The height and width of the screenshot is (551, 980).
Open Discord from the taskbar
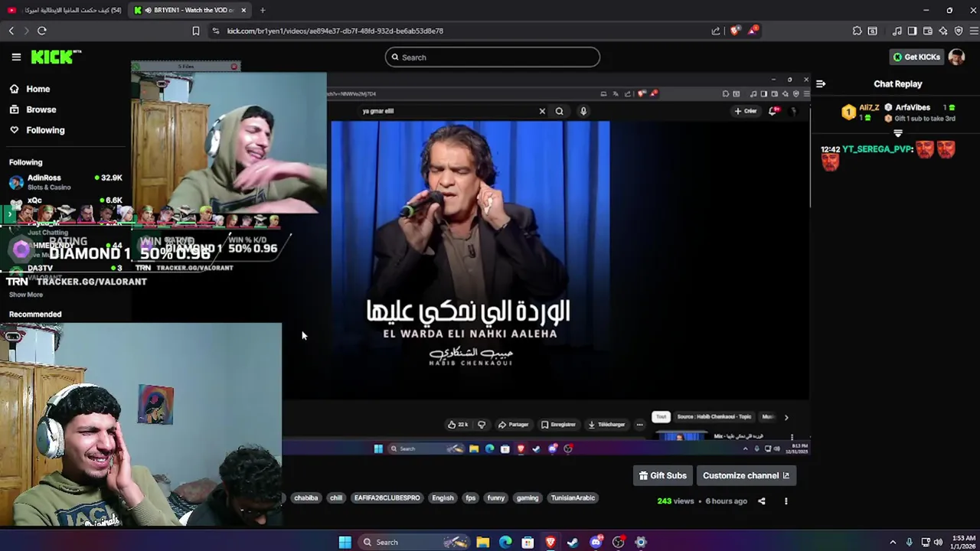point(596,542)
